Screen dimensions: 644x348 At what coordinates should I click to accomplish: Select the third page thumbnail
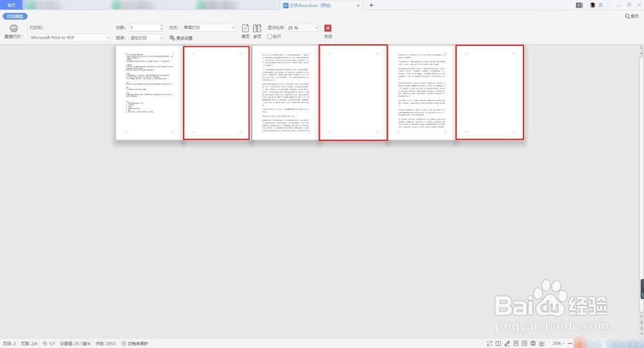tap(285, 93)
